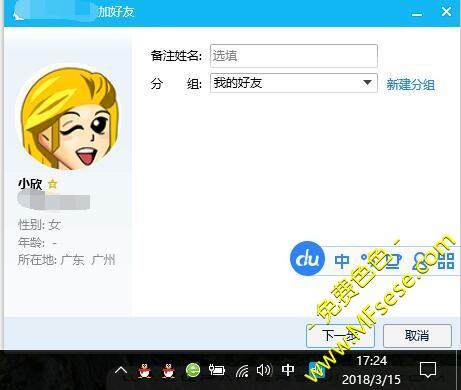Open the Wi-Fi network tray icon
The height and width of the screenshot is (390, 461).
click(x=242, y=370)
